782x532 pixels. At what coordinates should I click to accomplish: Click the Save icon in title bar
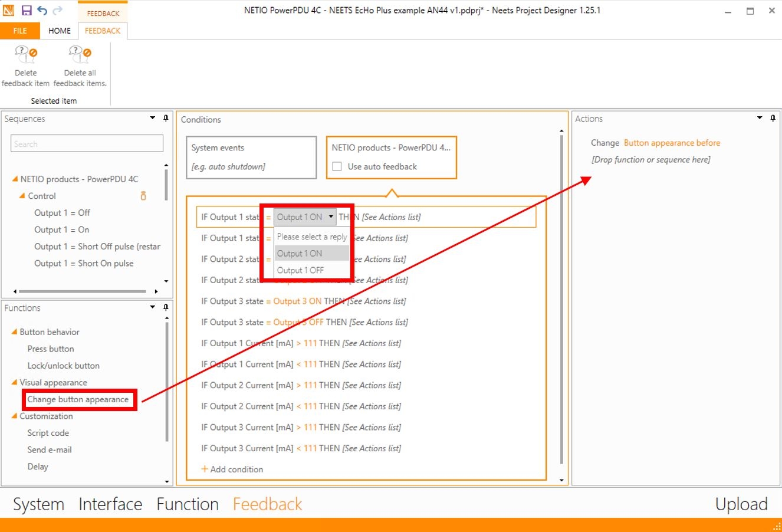coord(27,10)
